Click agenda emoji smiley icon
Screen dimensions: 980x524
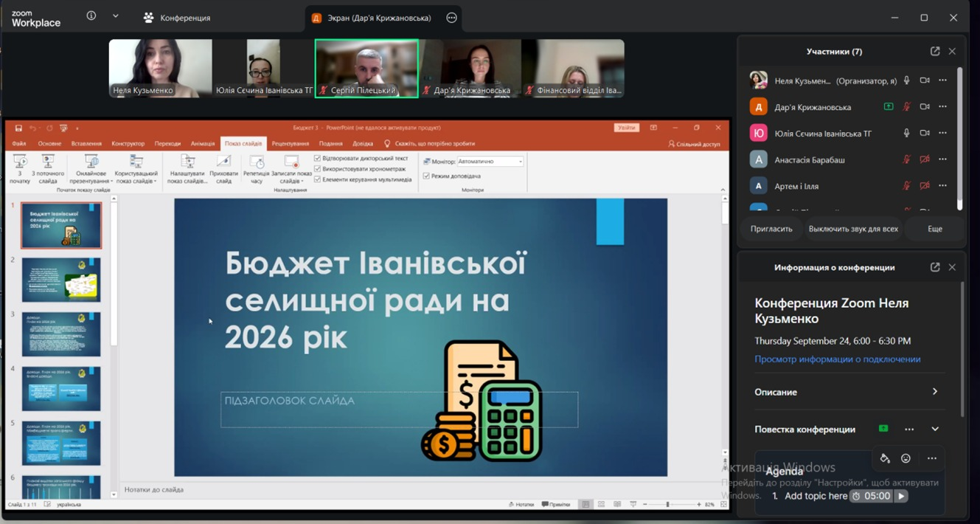point(906,458)
